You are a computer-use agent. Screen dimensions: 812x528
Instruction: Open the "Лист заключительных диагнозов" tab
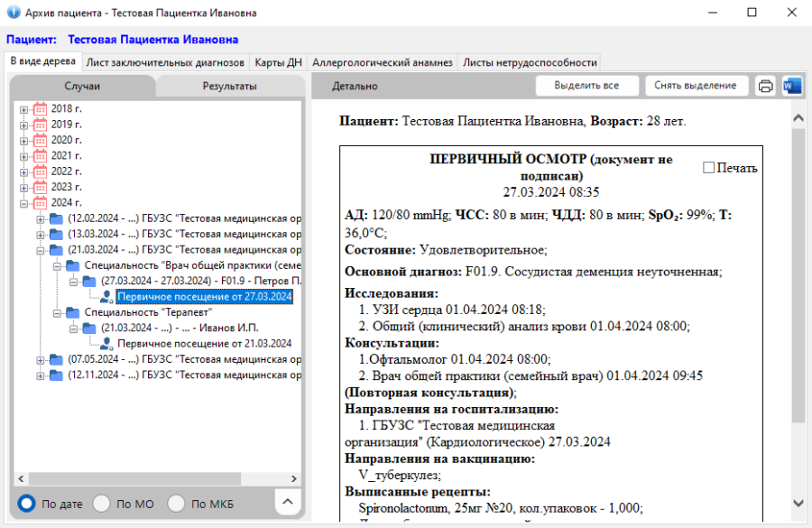pyautogui.click(x=165, y=62)
